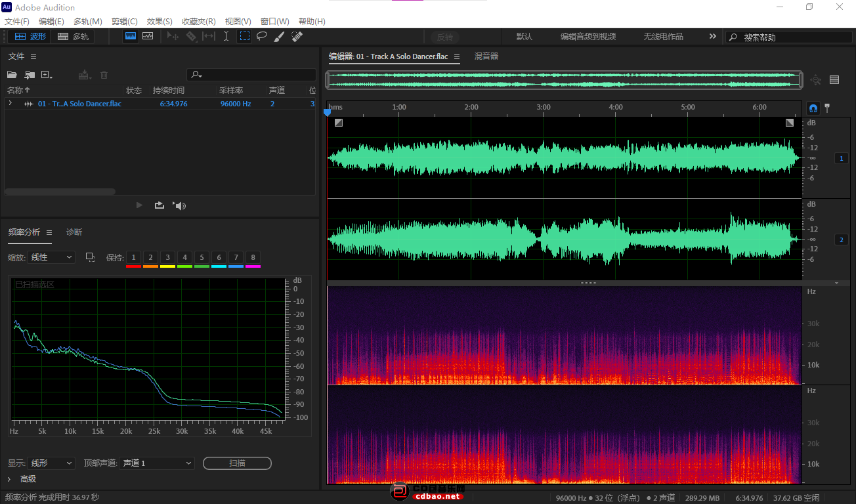Viewport: 856px width, 504px height.
Task: Open the 缩放 线性 dropdown
Action: pyautogui.click(x=52, y=257)
